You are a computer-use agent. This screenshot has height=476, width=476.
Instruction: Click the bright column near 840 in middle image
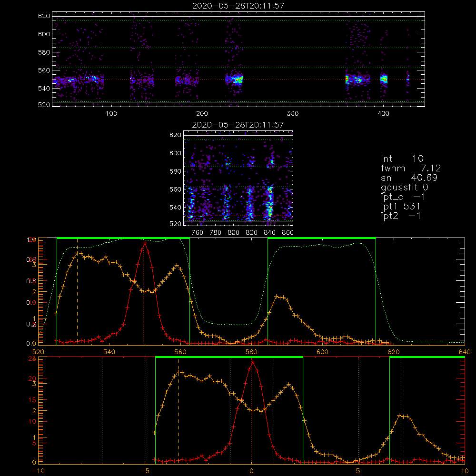(269, 203)
